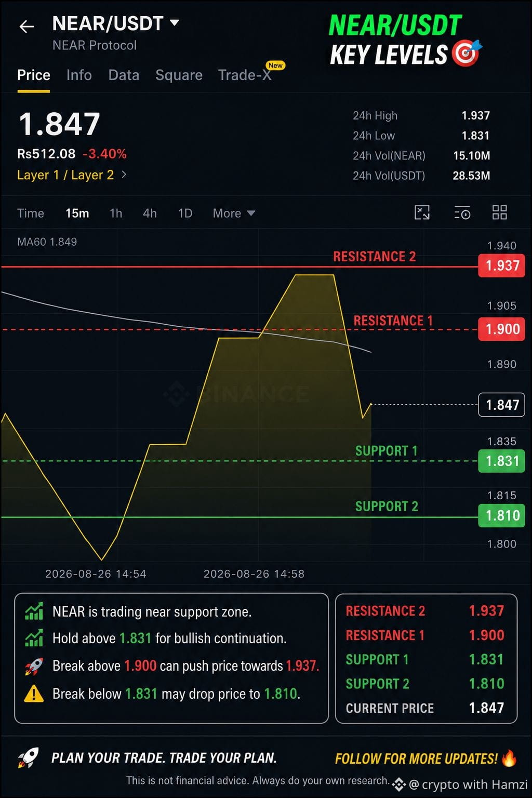
Task: Click the RESISTANCE 1 chart label
Action: (393, 321)
